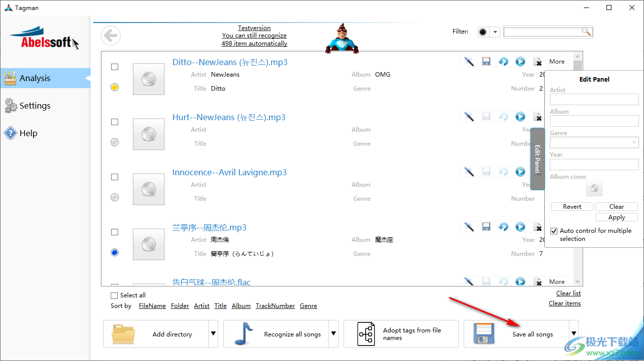Screen dimensions: 644x361
Task: Click Clear in the Edit Panel
Action: click(616, 206)
